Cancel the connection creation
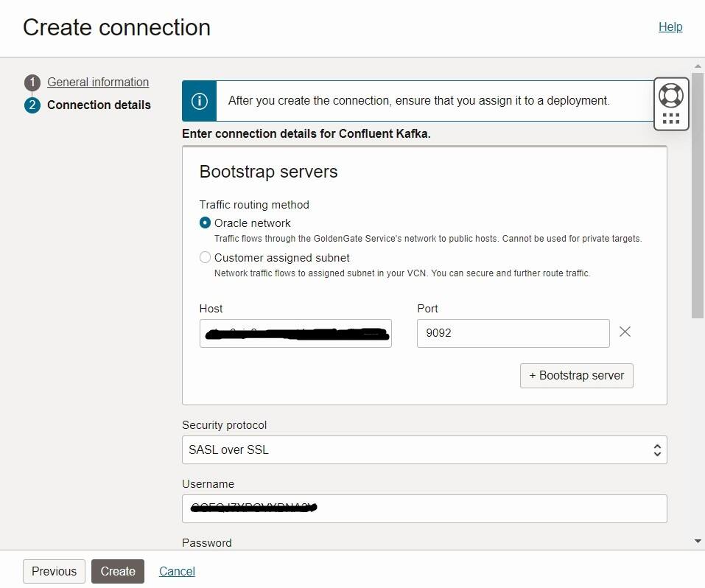705x588 pixels. click(176, 571)
